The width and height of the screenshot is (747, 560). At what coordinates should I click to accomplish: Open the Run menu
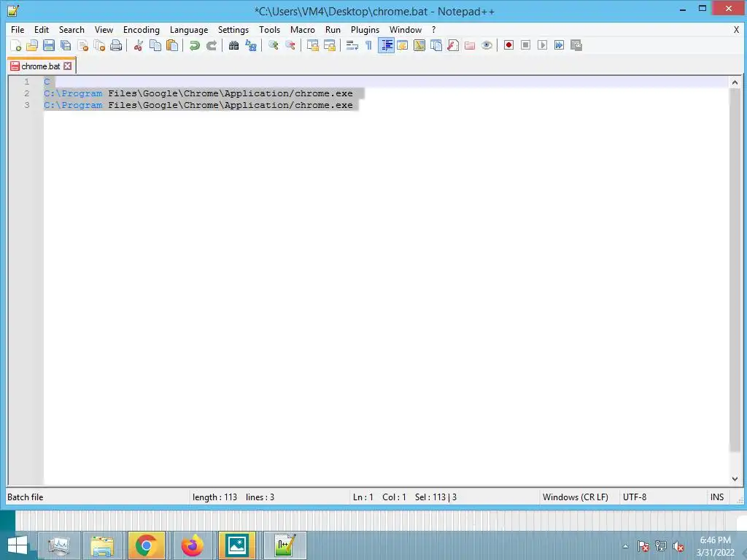click(x=333, y=29)
